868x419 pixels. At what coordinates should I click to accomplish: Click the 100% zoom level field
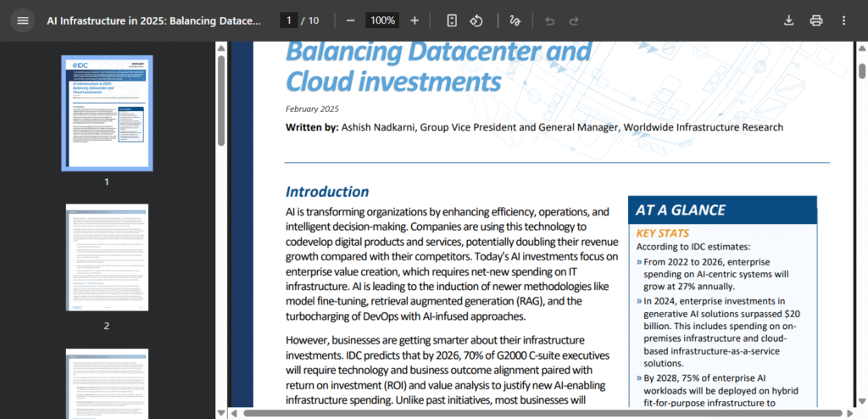pyautogui.click(x=382, y=20)
